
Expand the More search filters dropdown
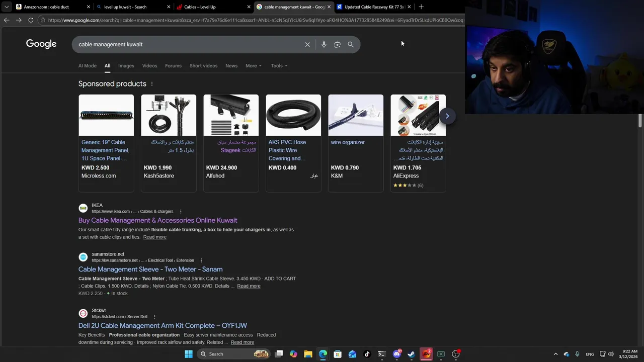point(254,66)
